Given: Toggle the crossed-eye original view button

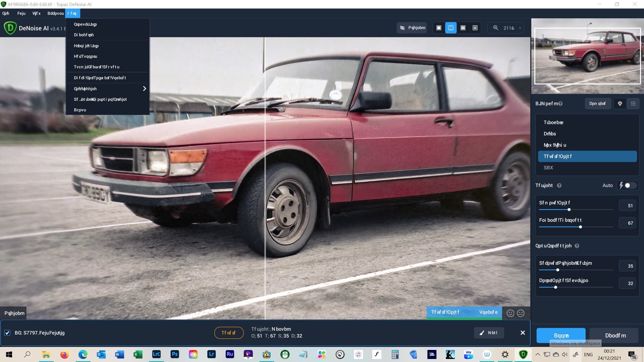Looking at the screenshot, I should point(412,28).
